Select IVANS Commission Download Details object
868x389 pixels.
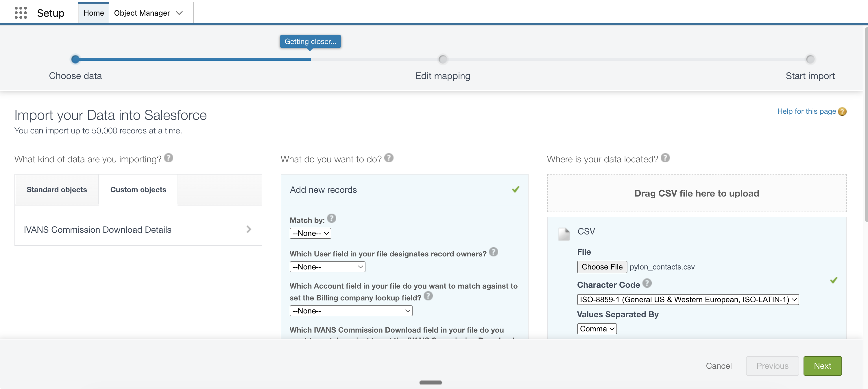point(138,230)
